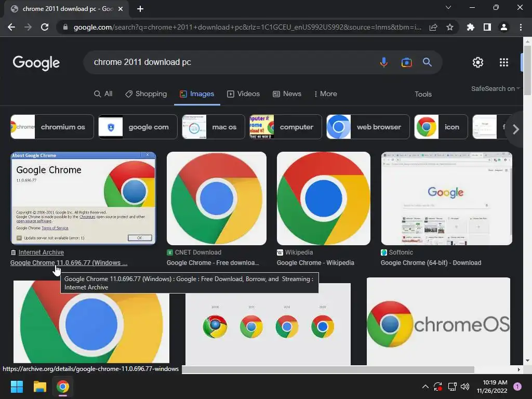Image resolution: width=532 pixels, height=399 pixels.
Task: Switch to the Shopping tab
Action: click(146, 94)
